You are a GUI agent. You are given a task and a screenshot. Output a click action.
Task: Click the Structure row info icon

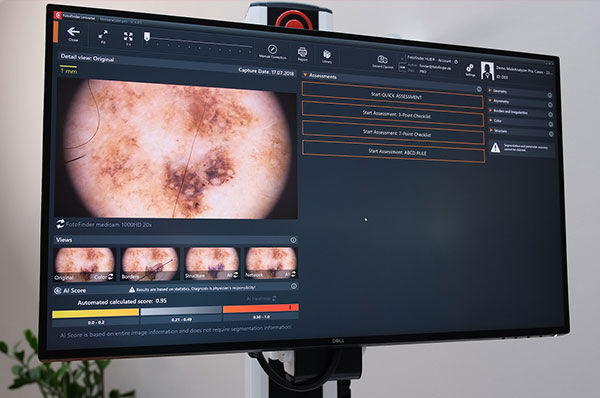(551, 134)
